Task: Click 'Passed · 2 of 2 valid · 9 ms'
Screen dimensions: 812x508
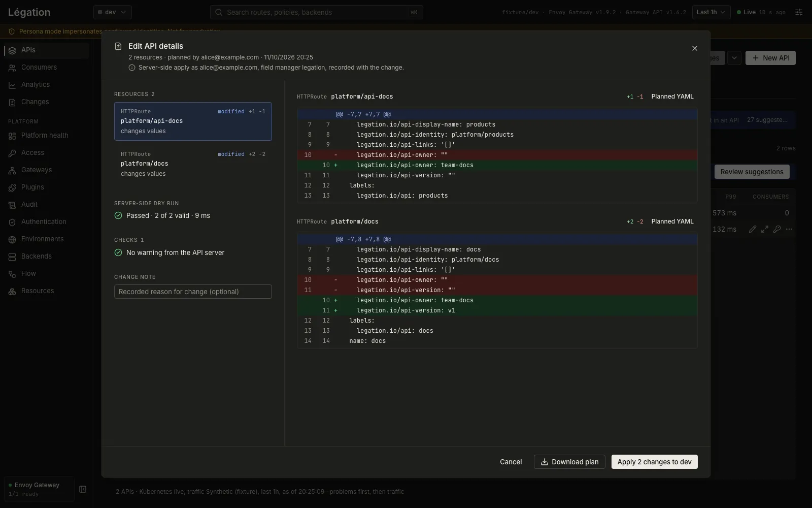Action: click(168, 215)
